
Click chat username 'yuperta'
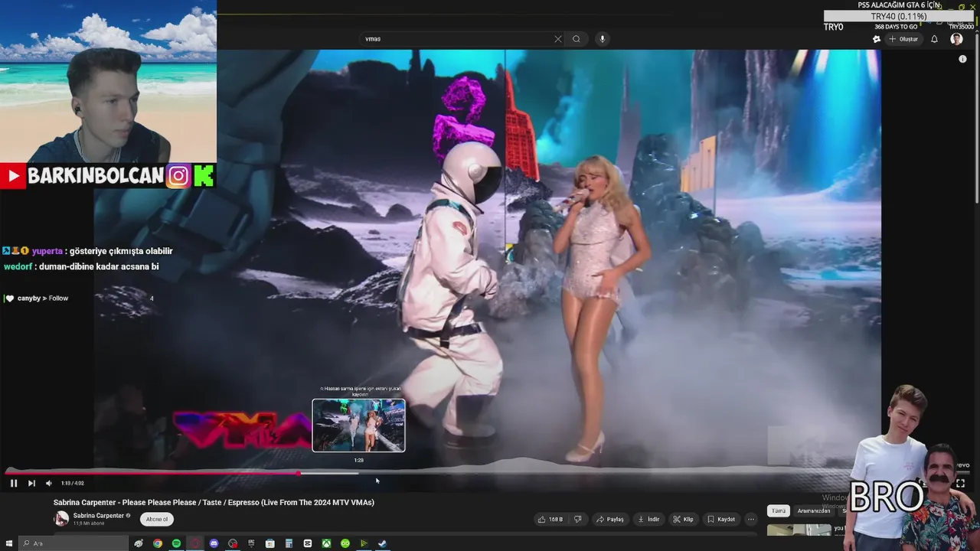(47, 251)
